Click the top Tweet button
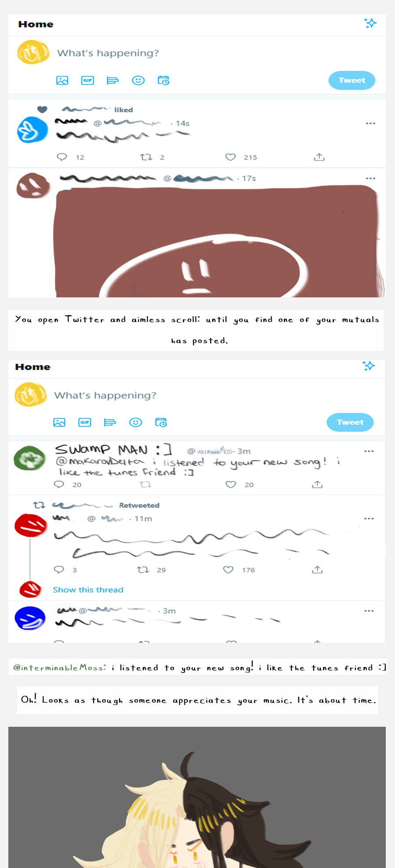The width and height of the screenshot is (395, 868). click(x=352, y=80)
